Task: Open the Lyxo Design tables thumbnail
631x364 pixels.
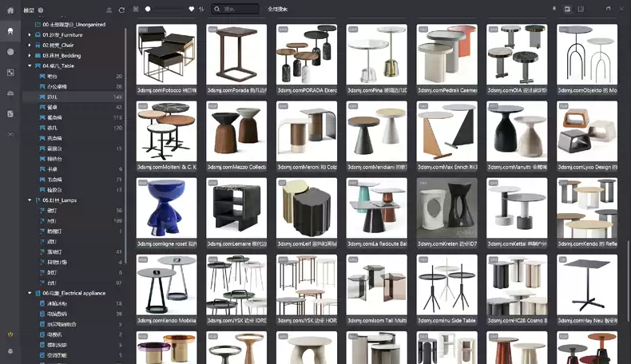Action: (x=587, y=131)
